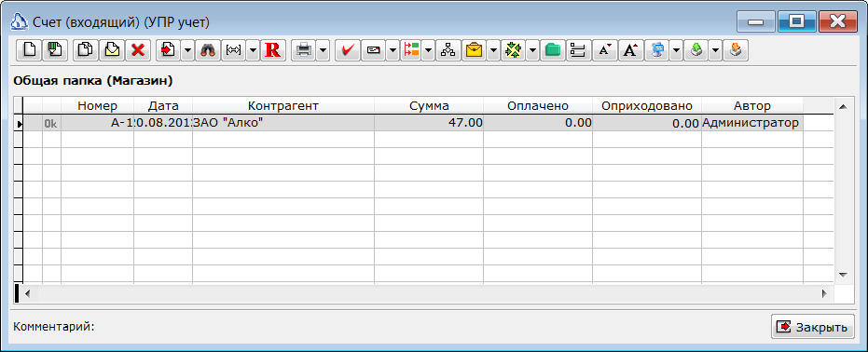Image resolution: width=868 pixels, height=352 pixels.
Task: Click the page icon with green table
Action: [55, 50]
